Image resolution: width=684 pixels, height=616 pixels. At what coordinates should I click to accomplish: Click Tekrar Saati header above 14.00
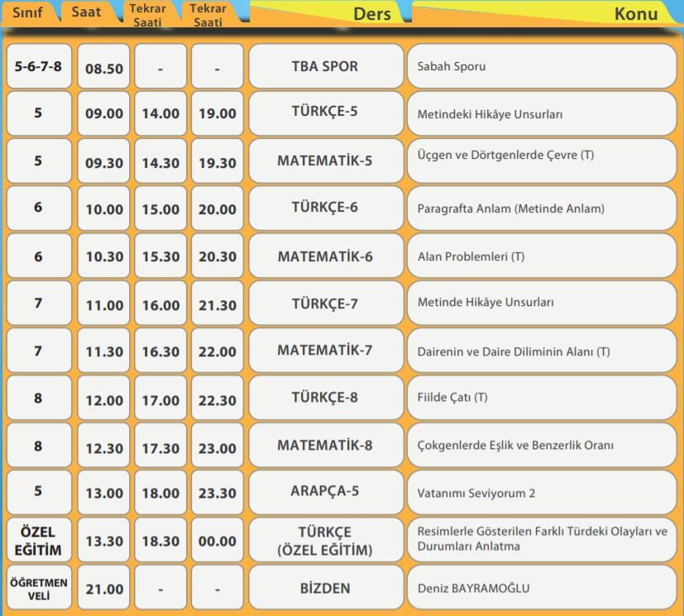tap(148, 14)
